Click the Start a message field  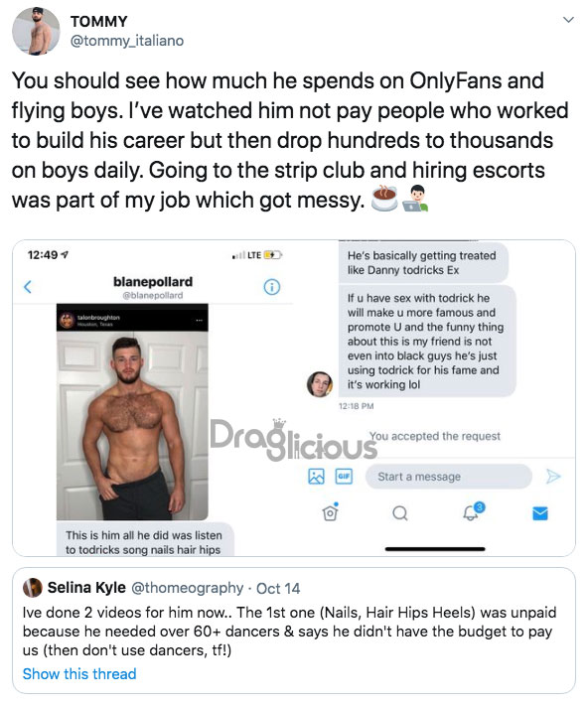click(x=449, y=477)
